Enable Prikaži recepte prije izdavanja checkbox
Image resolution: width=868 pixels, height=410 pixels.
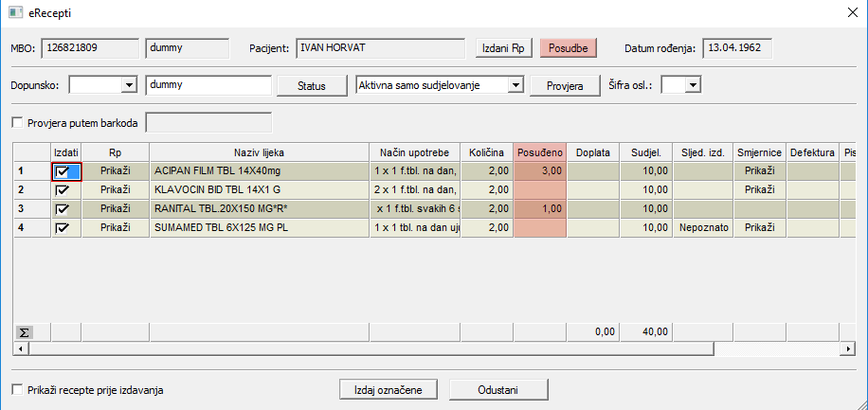18,390
